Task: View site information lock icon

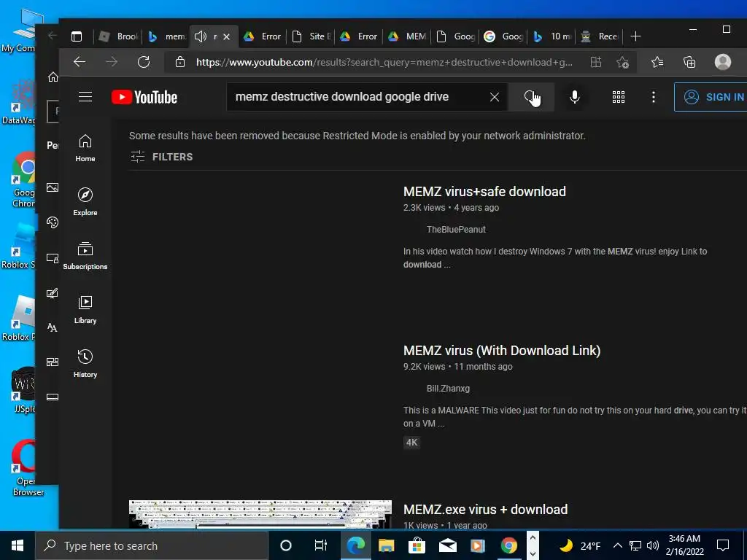Action: pyautogui.click(x=179, y=62)
